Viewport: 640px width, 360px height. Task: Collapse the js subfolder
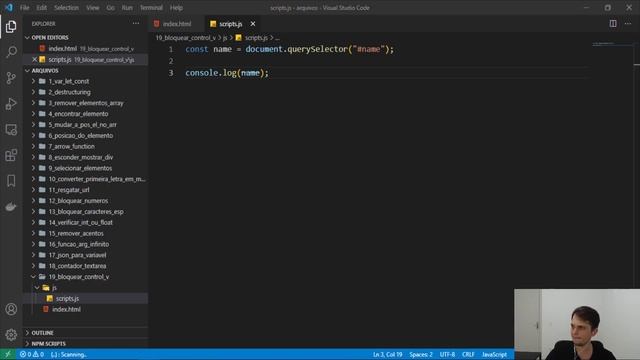click(x=85, y=288)
